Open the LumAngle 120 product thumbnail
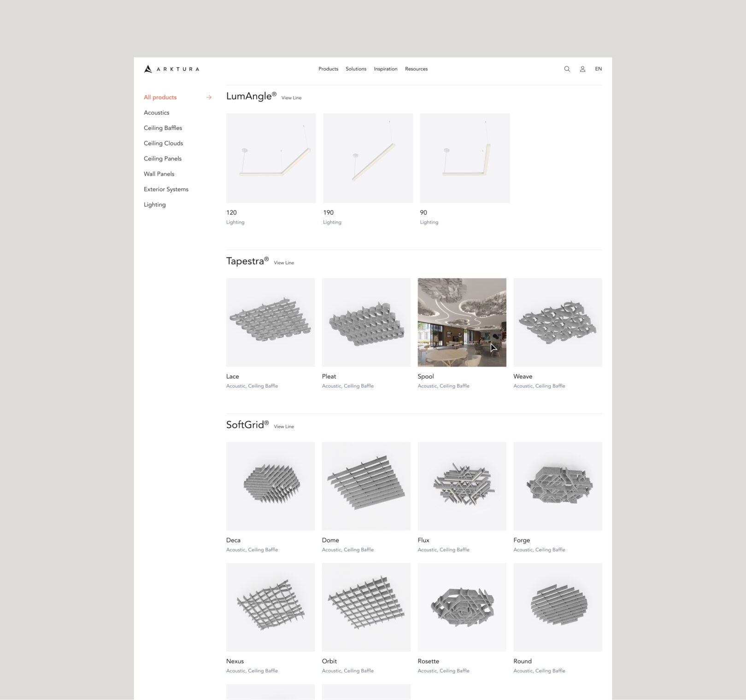 [271, 158]
